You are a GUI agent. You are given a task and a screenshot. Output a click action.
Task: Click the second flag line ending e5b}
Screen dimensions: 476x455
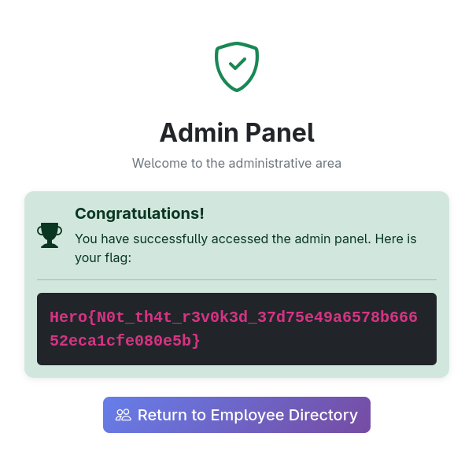coord(125,341)
